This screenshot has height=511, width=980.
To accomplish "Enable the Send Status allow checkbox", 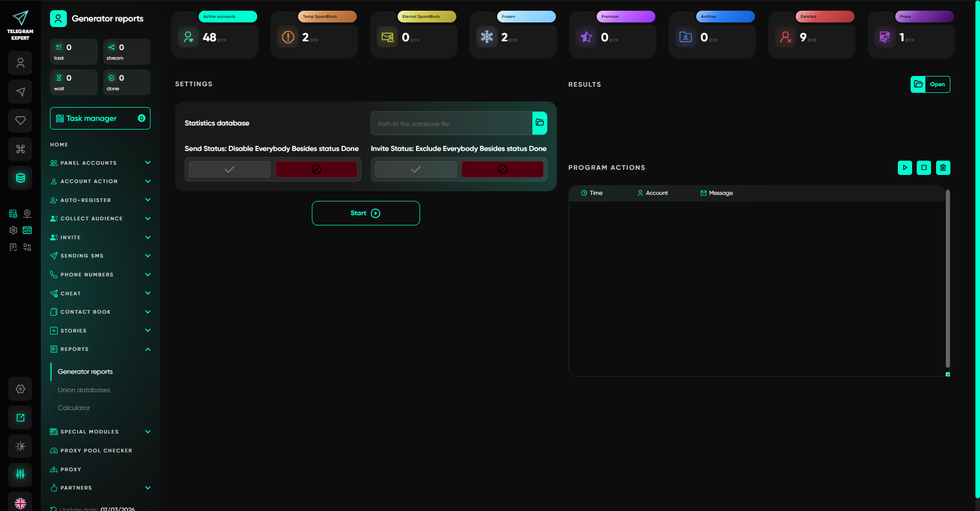I will [229, 169].
